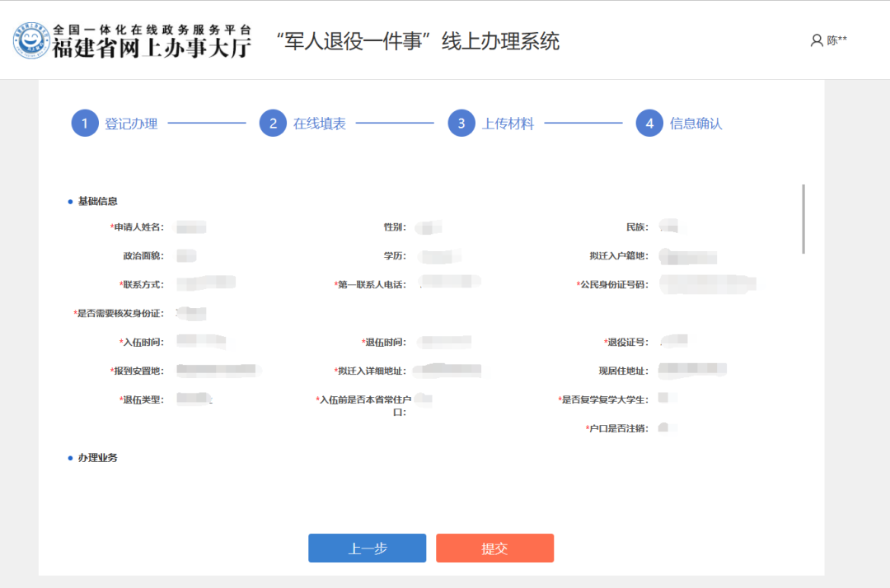Image resolution: width=890 pixels, height=588 pixels.
Task: Go to the 信息确认 step
Action: coord(696,124)
